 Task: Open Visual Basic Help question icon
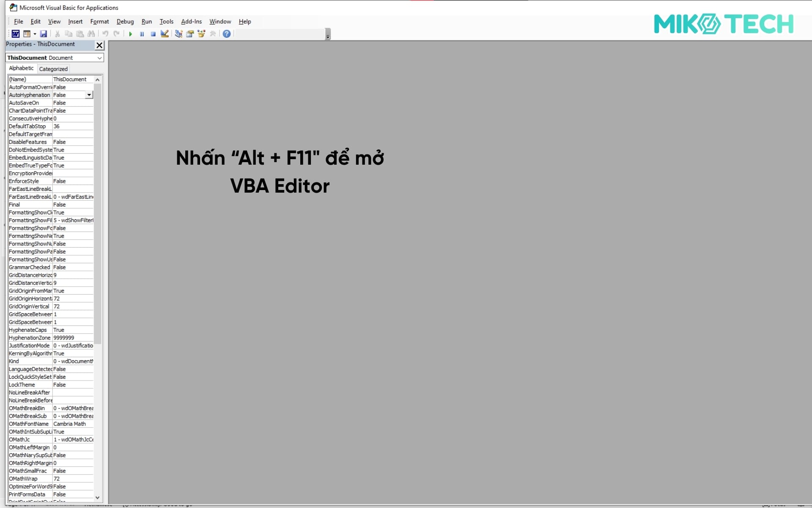pos(227,34)
